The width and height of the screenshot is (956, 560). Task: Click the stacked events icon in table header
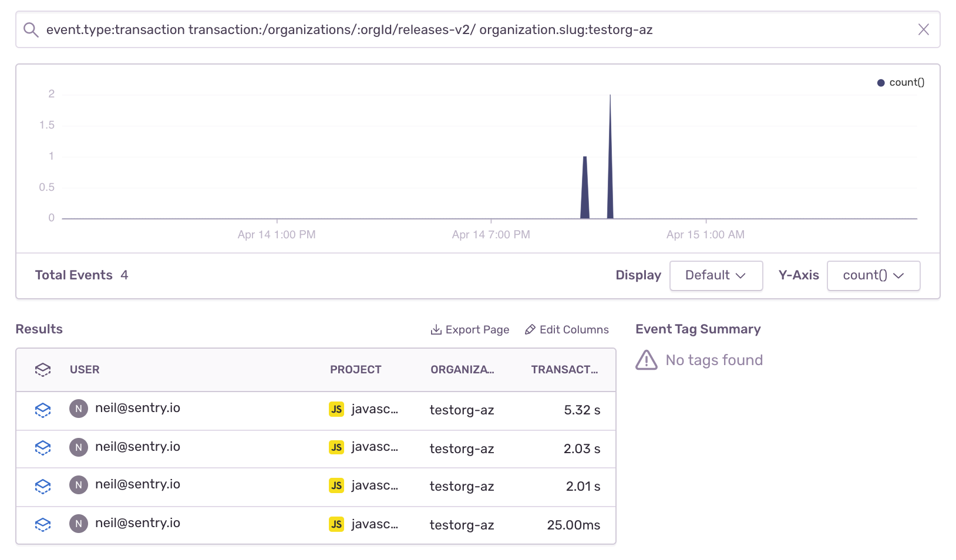43,369
